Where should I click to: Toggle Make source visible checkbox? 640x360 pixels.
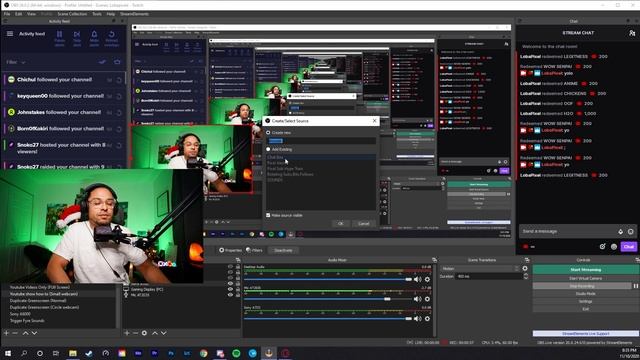[x=268, y=215]
